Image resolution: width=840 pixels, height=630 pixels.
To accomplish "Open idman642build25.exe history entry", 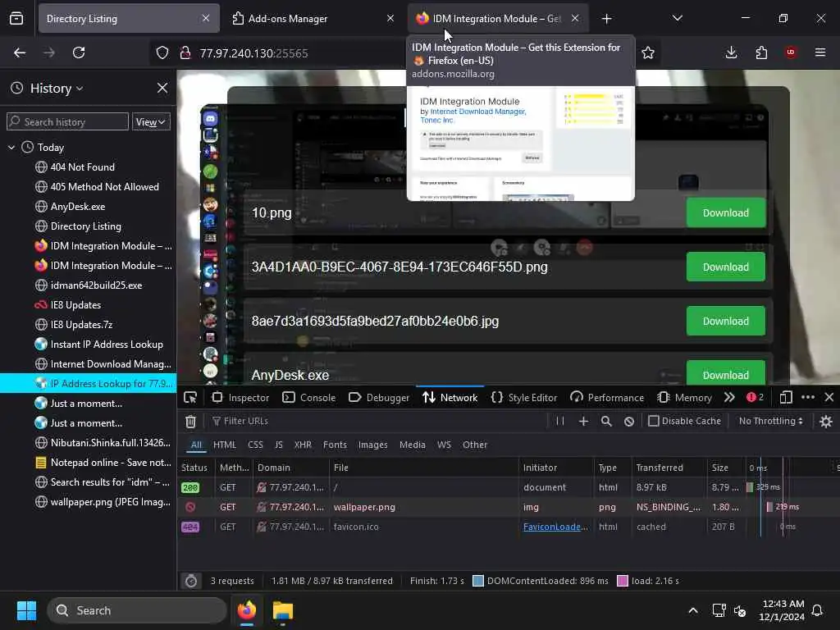I will tap(96, 285).
